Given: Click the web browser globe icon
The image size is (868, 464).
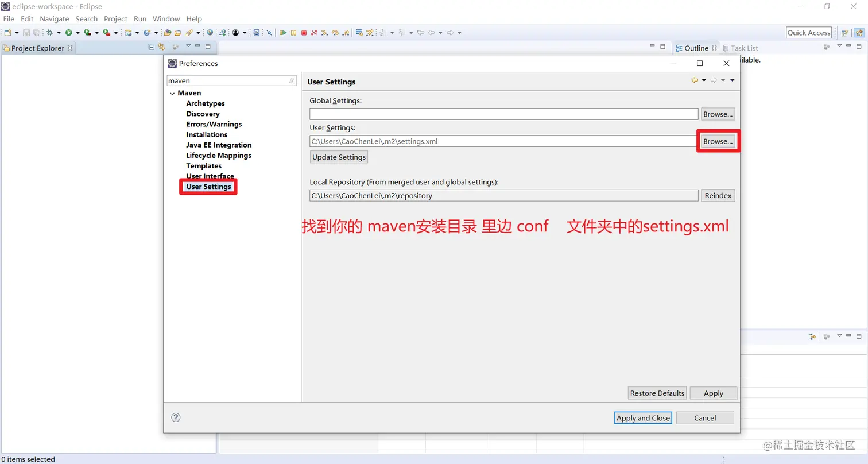Looking at the screenshot, I should tap(210, 33).
